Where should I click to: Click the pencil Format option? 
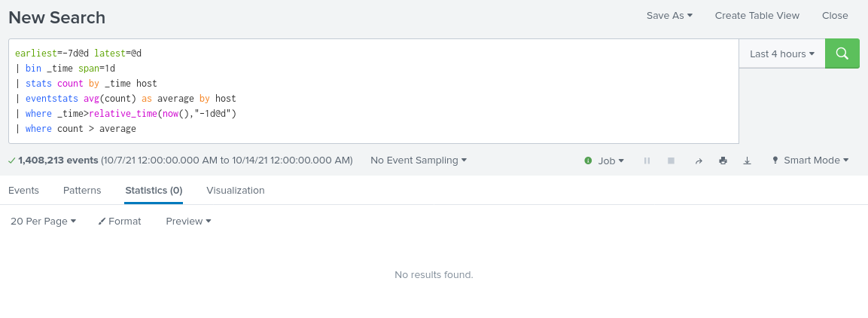pyautogui.click(x=120, y=221)
